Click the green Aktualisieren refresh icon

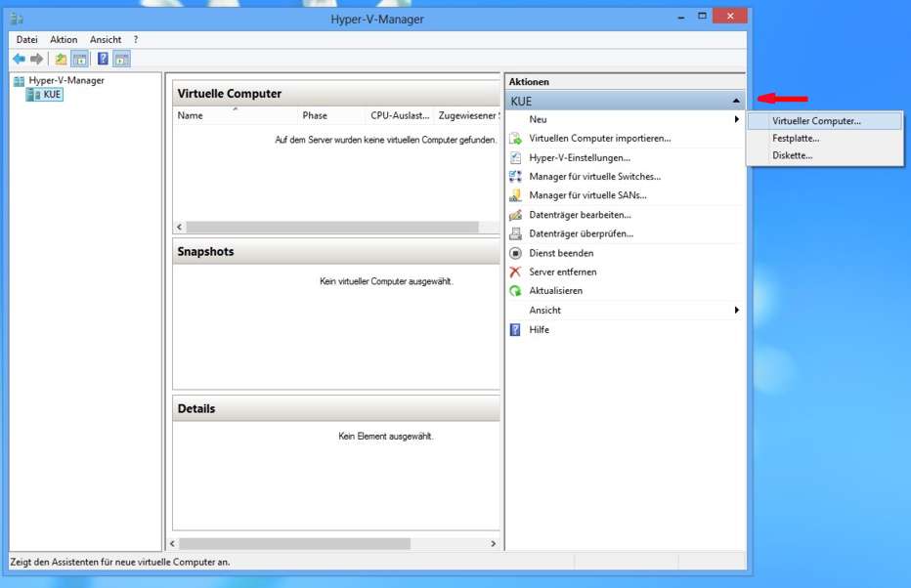[x=515, y=291]
